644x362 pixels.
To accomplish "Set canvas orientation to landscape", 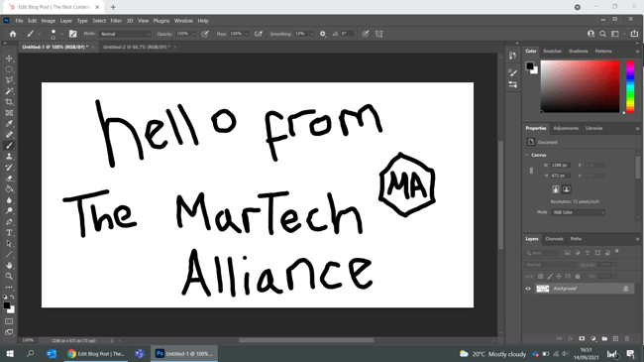I will tap(567, 189).
